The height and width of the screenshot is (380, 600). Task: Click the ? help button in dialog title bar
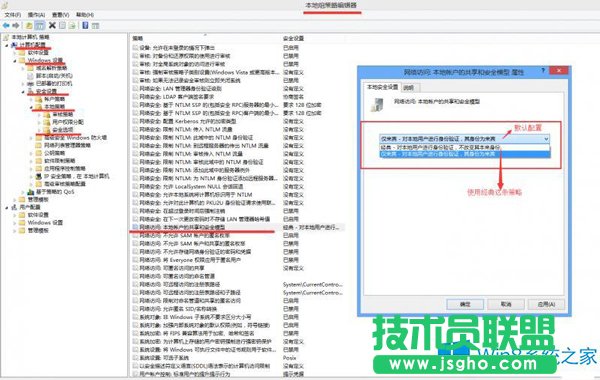[543, 71]
